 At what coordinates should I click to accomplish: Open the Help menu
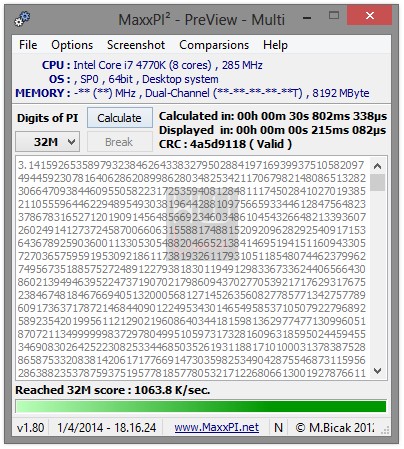coord(275,45)
